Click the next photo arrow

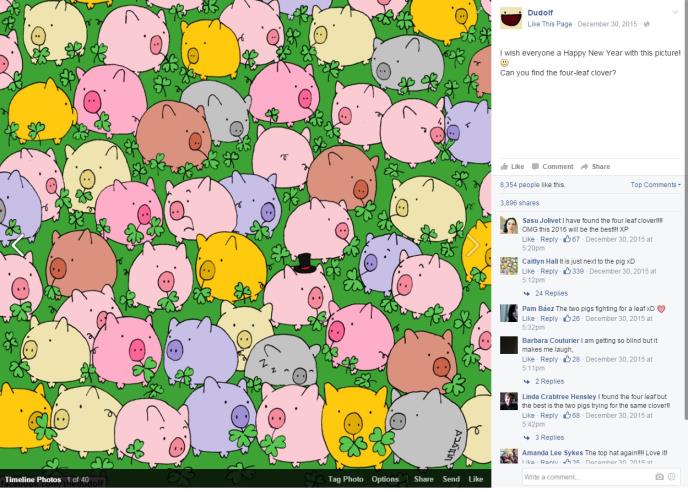[472, 246]
